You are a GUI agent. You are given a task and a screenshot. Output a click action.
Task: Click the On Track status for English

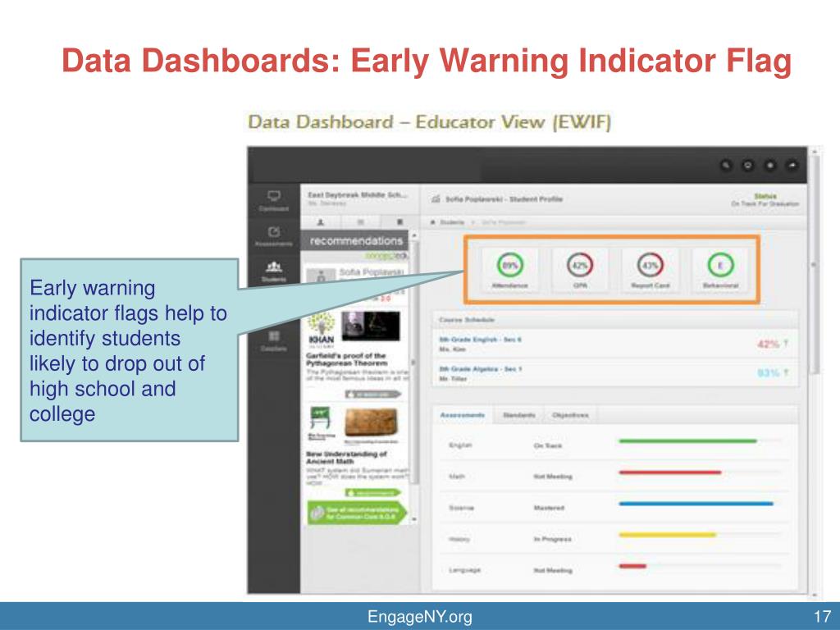(x=547, y=445)
